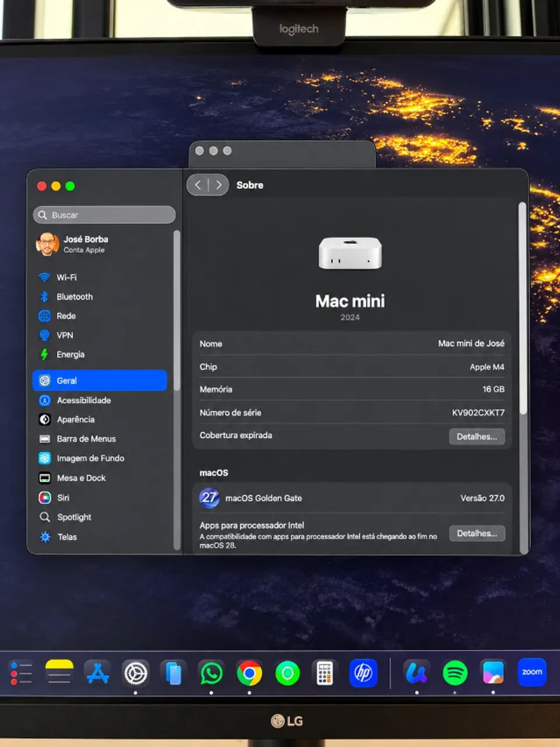The height and width of the screenshot is (747, 560).
Task: Open Mesa e Dock settings
Action: (99, 478)
